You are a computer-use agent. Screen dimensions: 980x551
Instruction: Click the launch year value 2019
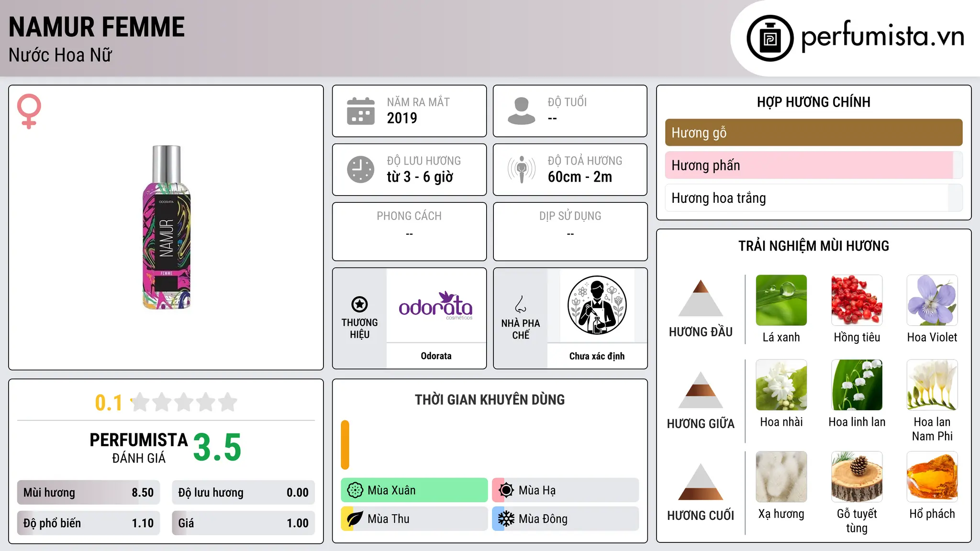click(402, 118)
